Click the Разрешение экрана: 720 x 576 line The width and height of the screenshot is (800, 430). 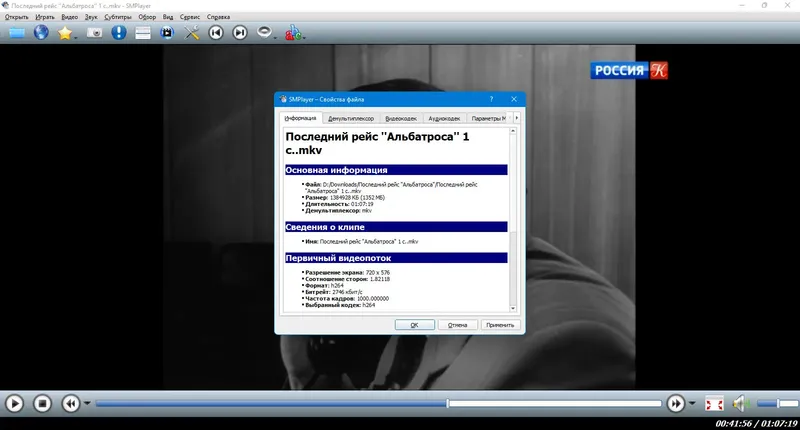[x=347, y=273]
